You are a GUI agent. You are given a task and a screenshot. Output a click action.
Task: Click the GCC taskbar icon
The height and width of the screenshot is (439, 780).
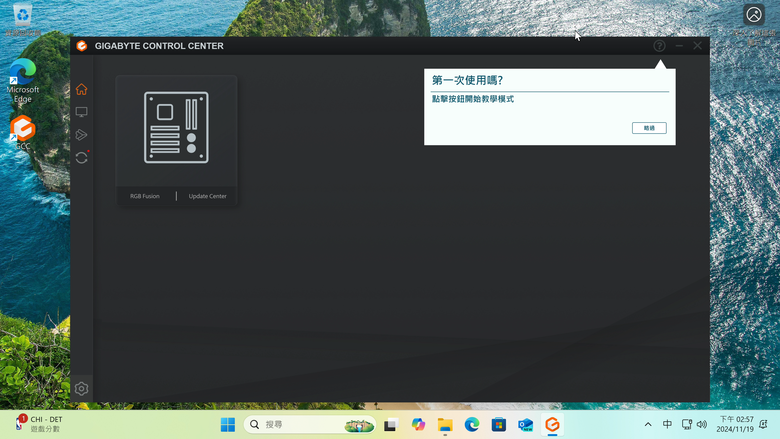(552, 425)
